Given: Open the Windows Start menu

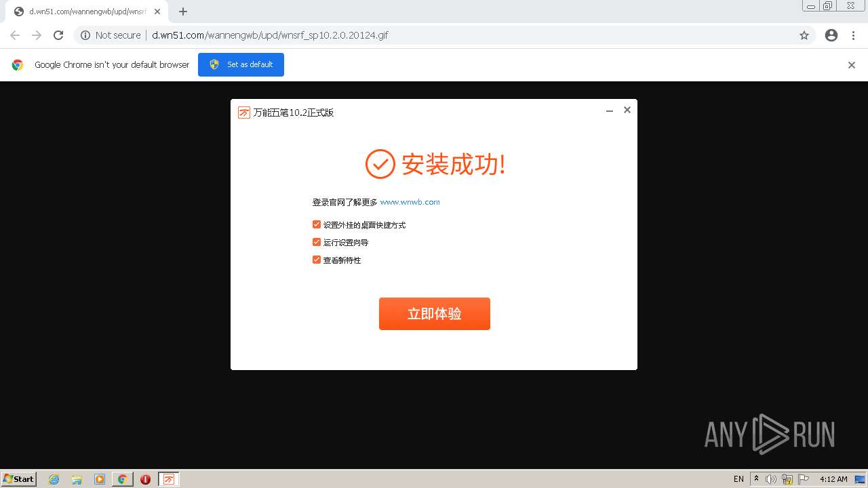Looking at the screenshot, I should pos(19,479).
